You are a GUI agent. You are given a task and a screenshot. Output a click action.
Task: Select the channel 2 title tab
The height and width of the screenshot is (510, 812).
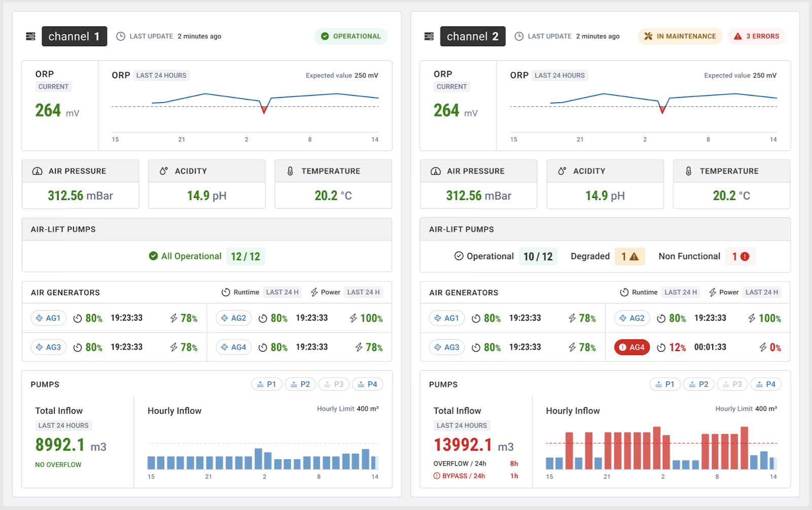[472, 37]
